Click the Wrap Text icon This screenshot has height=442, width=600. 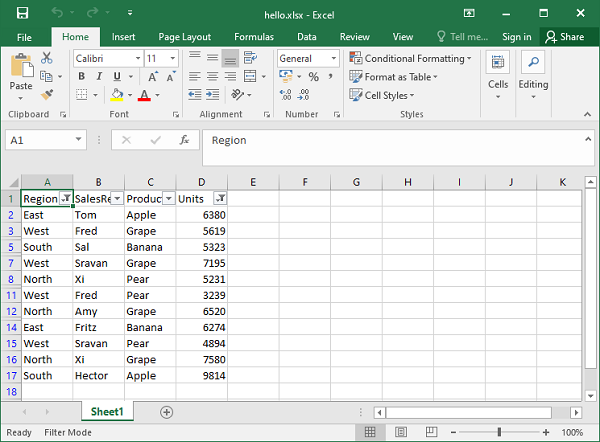point(252,58)
